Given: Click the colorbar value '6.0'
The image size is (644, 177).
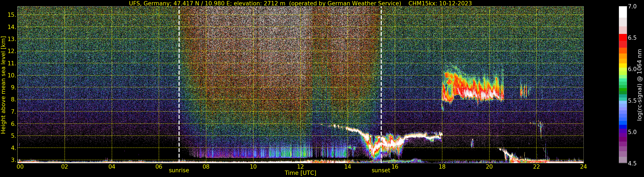Looking at the screenshot, I should [632, 69].
